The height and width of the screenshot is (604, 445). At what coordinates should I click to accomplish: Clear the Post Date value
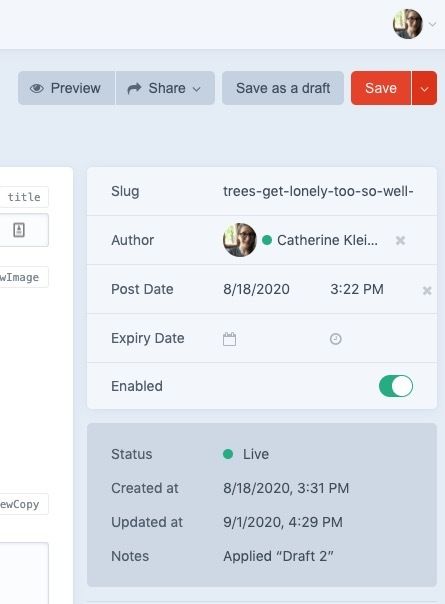point(427,290)
